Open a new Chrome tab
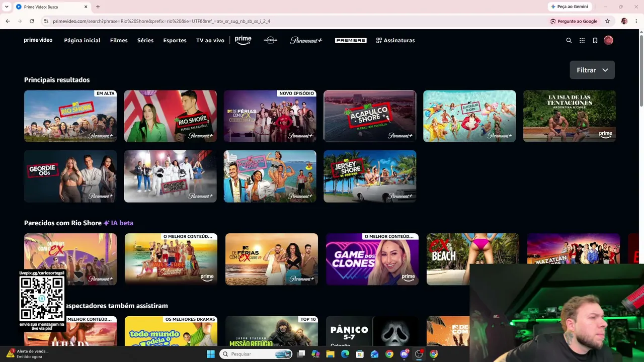 [x=98, y=7]
